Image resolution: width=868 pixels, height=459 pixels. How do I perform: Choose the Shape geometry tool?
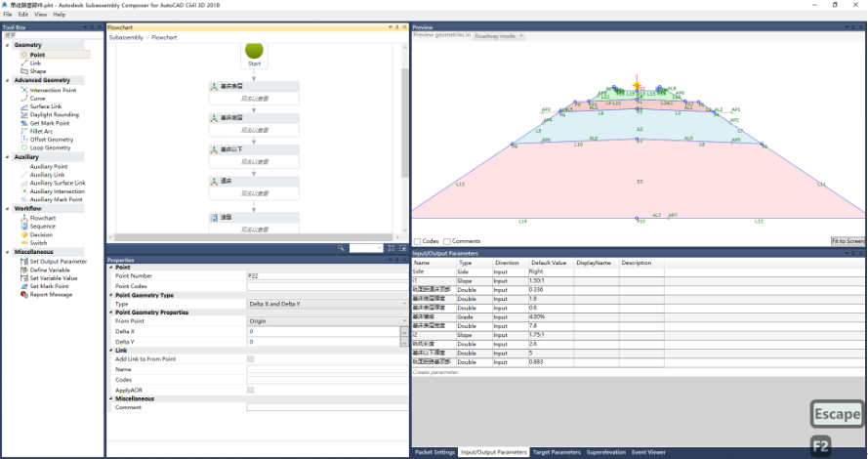(38, 71)
